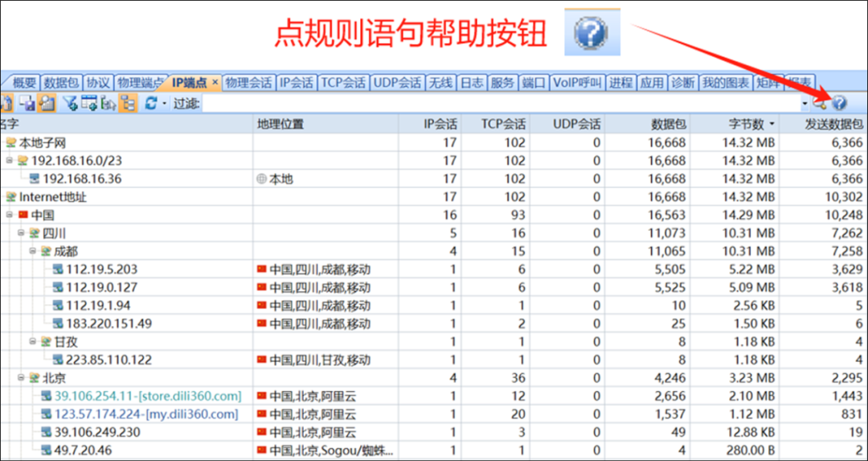The height and width of the screenshot is (461, 868).
Task: Click the make filter funnel icon
Action: pyautogui.click(x=69, y=103)
